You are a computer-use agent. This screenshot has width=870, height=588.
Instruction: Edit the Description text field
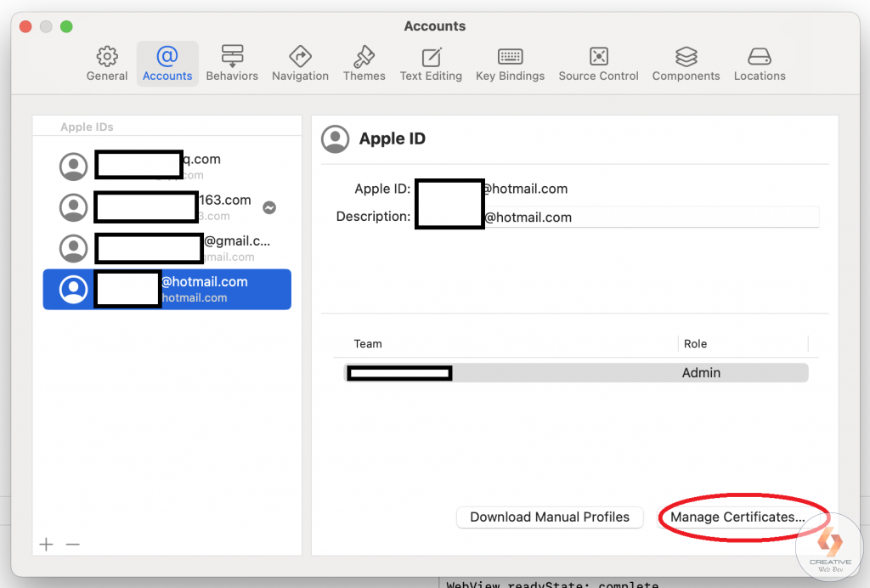point(595,218)
